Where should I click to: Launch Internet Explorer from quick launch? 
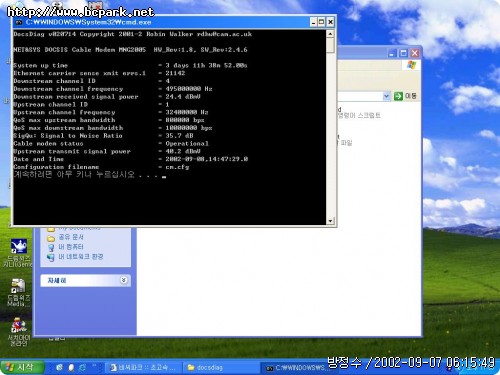click(x=82, y=367)
